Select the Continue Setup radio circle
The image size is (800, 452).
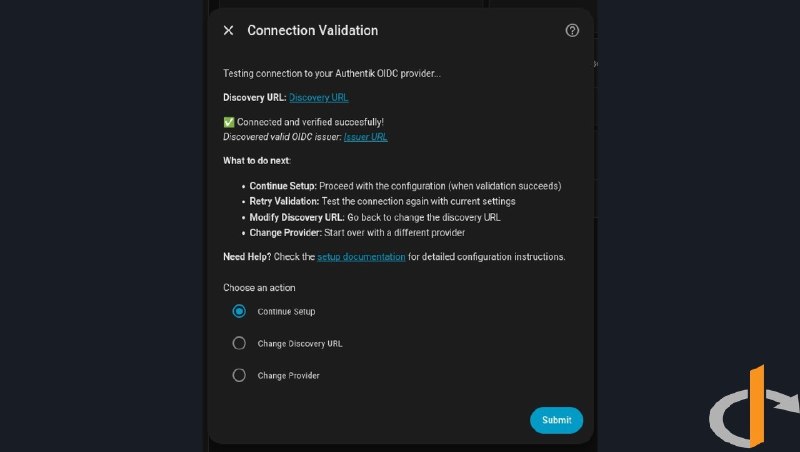239,311
